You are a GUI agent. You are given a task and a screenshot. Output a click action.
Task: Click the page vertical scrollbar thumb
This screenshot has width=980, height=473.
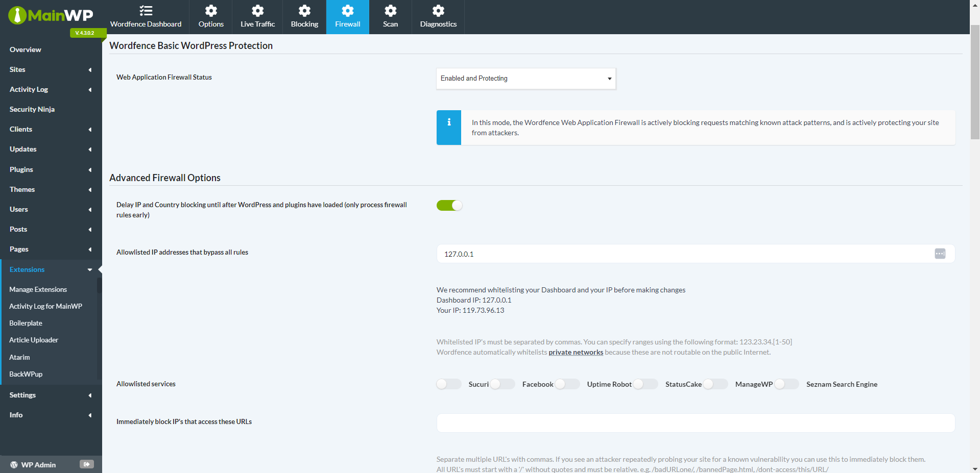coord(975,82)
